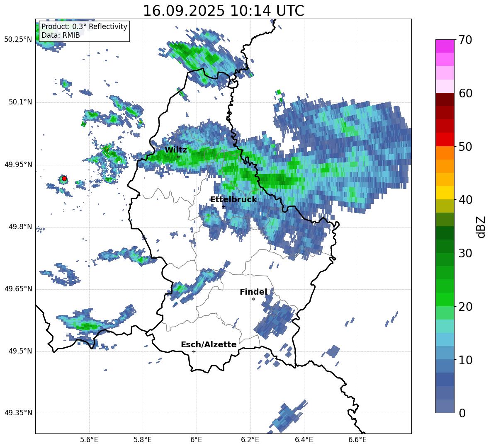Click the 20 tick label on colorbar
The width and height of the screenshot is (491, 448).
465,307
